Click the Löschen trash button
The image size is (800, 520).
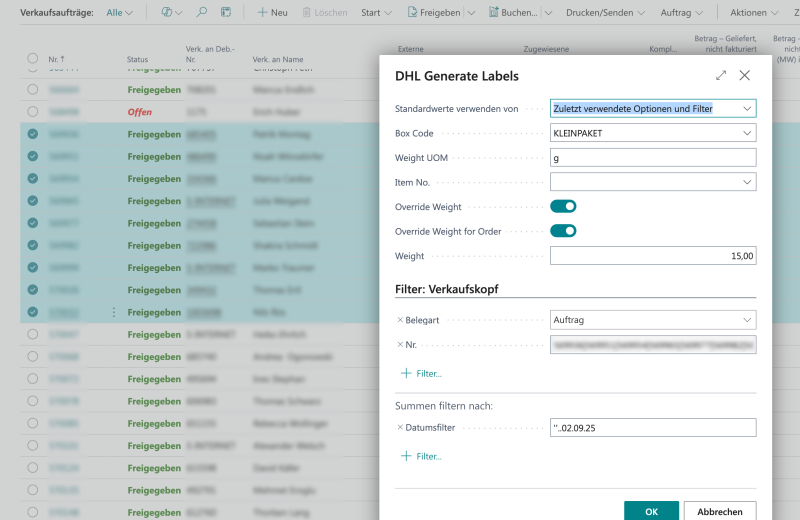click(x=325, y=12)
